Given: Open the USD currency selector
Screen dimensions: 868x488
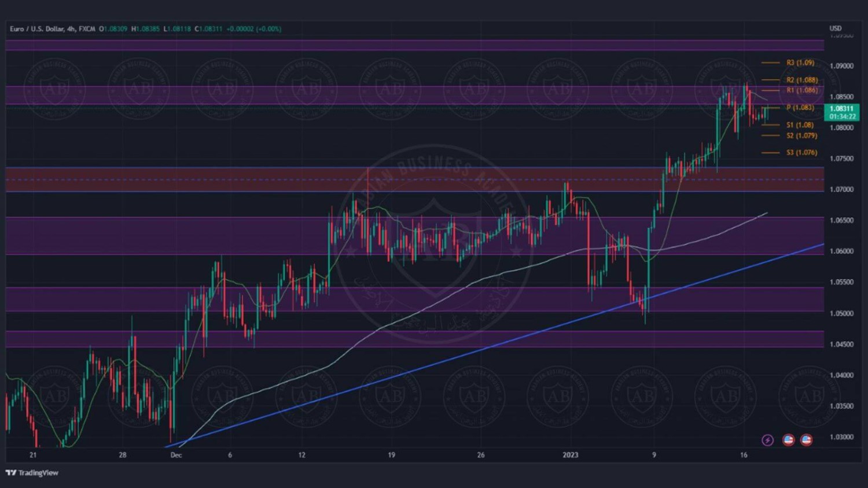Looking at the screenshot, I should tap(835, 28).
